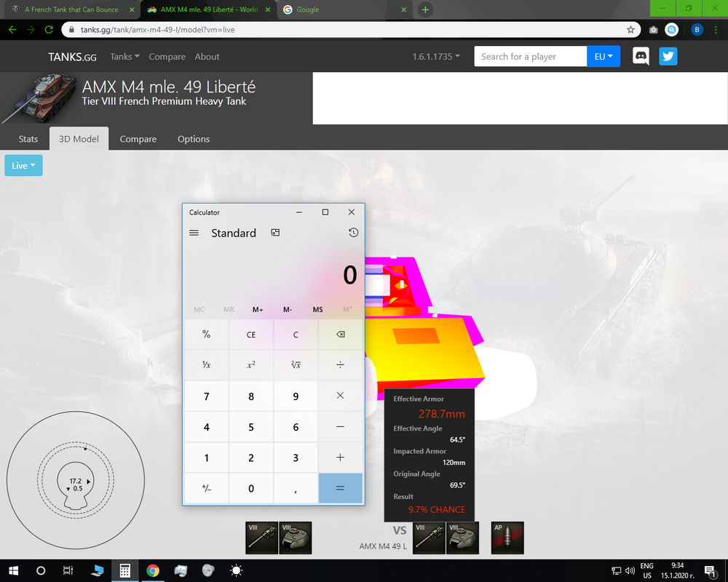728x582 pixels.
Task: Open Task View in the taskbar
Action: click(x=68, y=570)
